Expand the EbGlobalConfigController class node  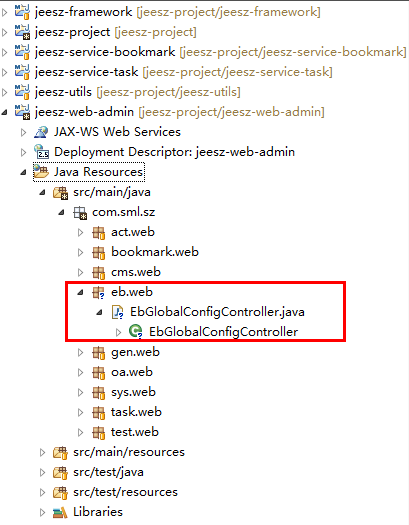(x=118, y=332)
